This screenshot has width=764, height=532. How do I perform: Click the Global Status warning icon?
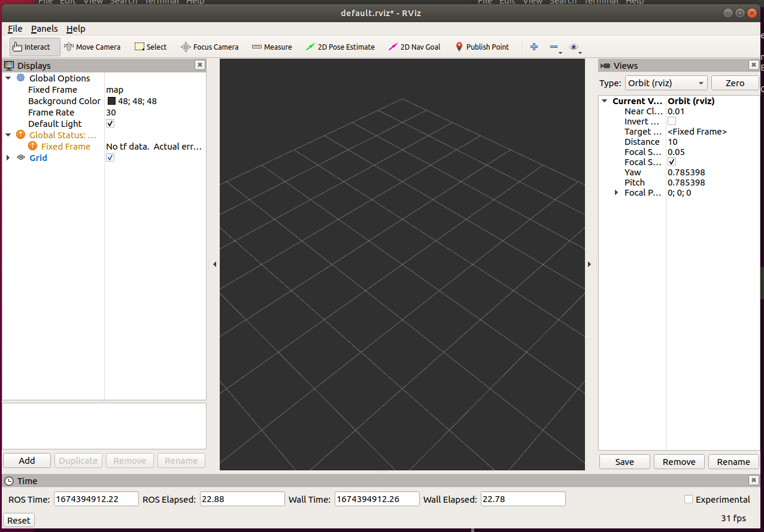point(21,135)
